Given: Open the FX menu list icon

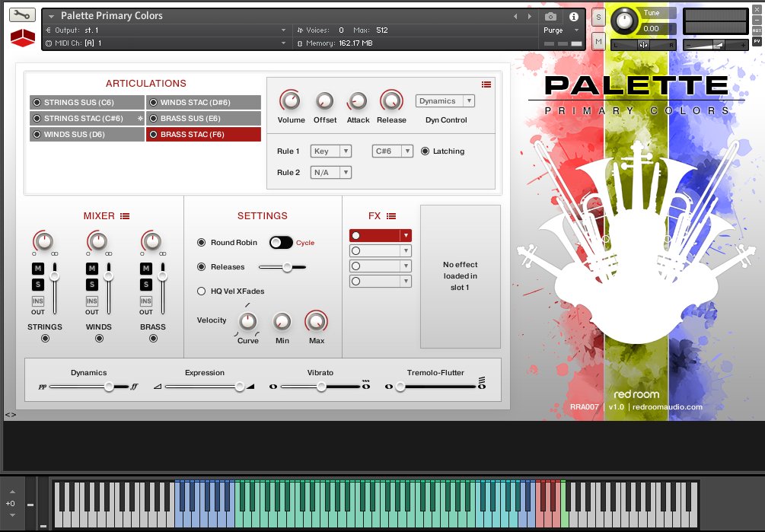Looking at the screenshot, I should click(x=391, y=216).
